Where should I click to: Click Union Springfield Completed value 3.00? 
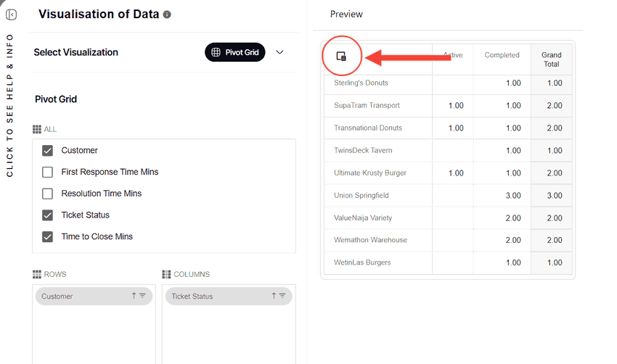513,195
